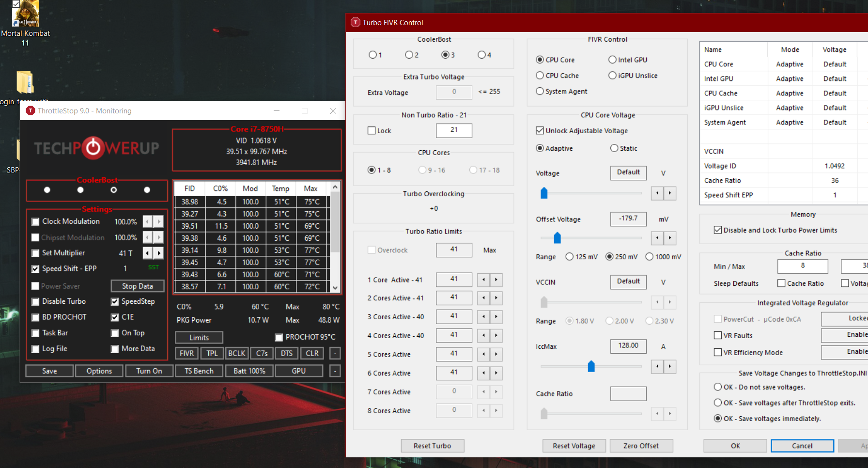The image size is (868, 468).
Task: Toggle the C1E checkbox
Action: coord(115,318)
